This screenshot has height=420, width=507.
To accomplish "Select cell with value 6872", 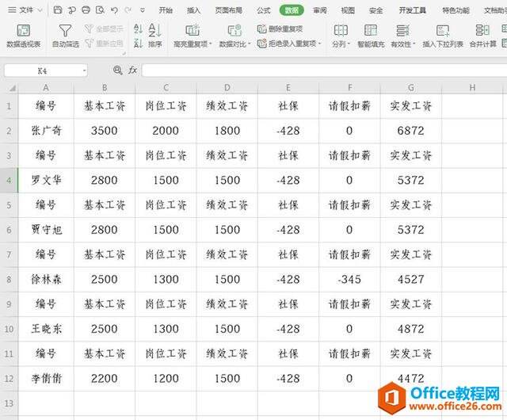I will tap(411, 131).
